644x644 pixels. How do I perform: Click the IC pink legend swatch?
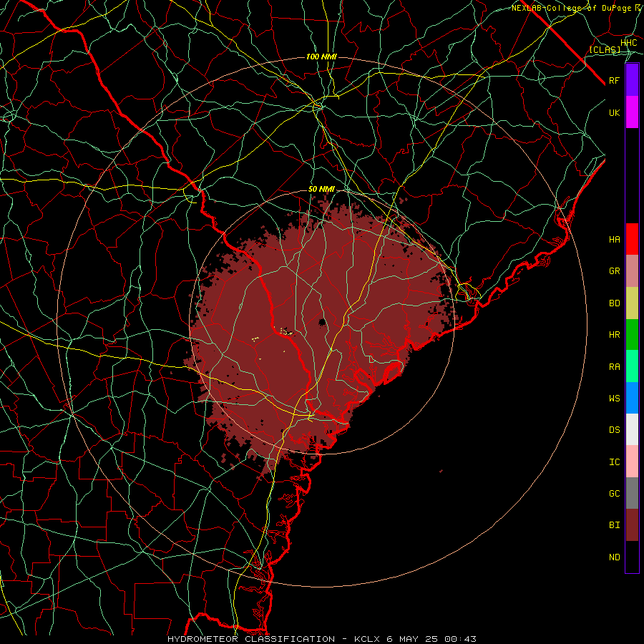(632, 462)
